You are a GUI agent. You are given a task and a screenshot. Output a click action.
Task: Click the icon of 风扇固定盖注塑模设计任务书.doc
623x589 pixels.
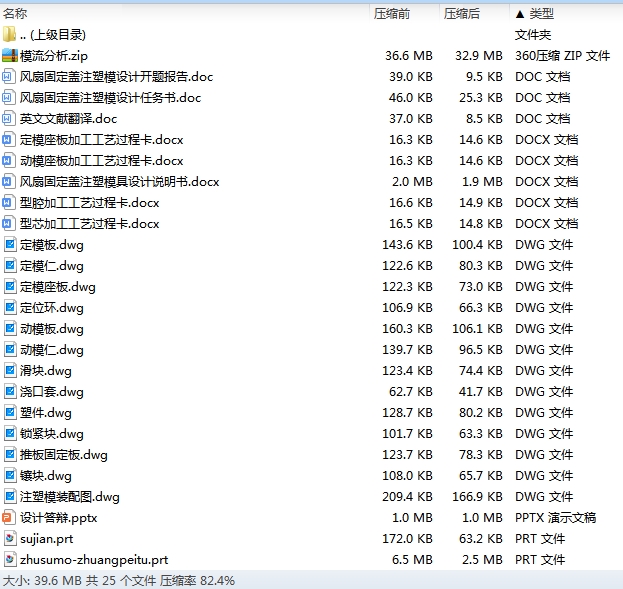pos(8,97)
